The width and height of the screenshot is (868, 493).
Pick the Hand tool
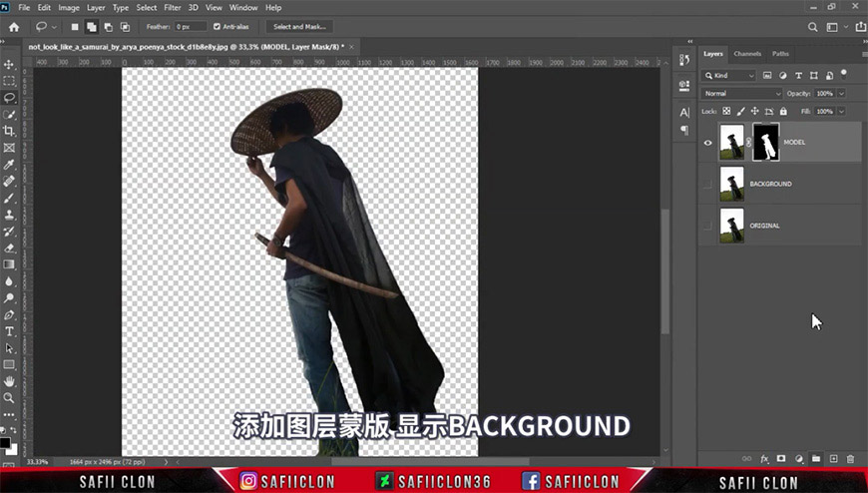9,381
